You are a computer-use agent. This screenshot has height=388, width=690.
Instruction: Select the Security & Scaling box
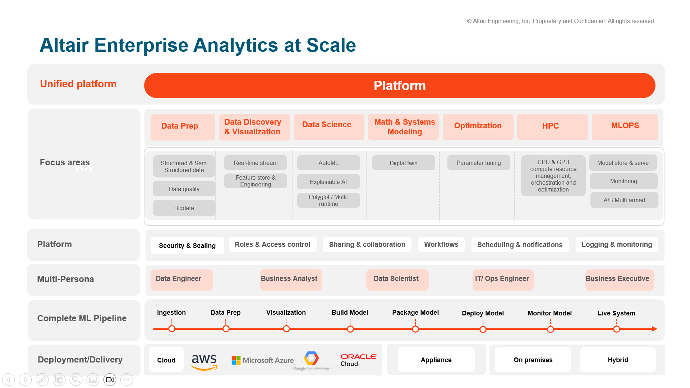[x=187, y=245]
